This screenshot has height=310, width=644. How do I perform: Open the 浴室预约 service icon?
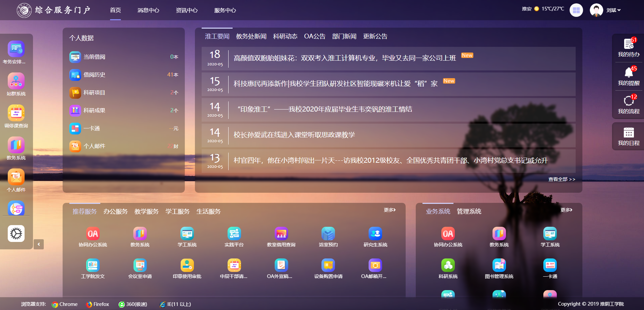[x=328, y=234]
